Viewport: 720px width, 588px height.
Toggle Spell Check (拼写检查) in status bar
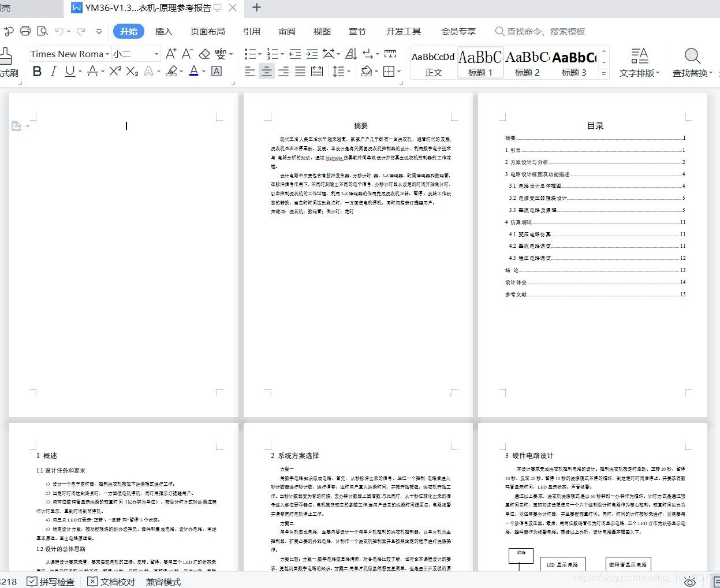51,582
